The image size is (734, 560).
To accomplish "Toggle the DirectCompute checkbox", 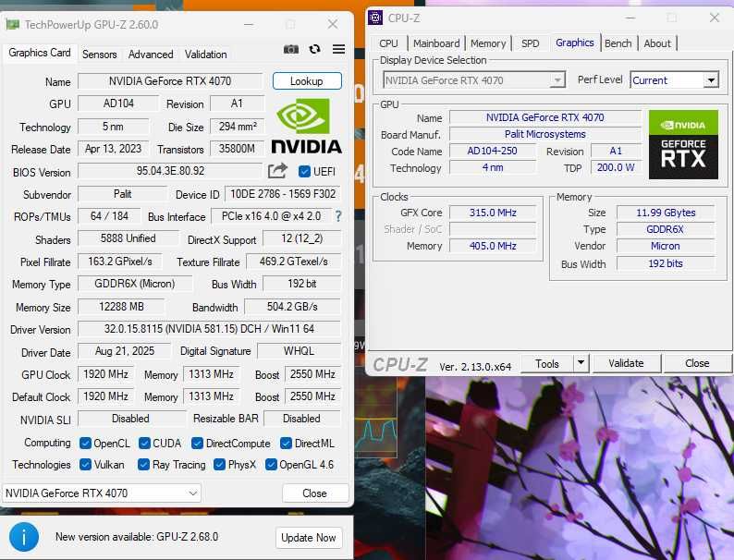I will pyautogui.click(x=197, y=443).
